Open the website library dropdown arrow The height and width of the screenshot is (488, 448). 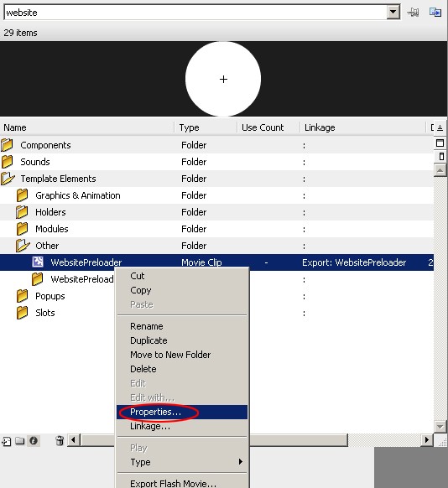(x=393, y=13)
